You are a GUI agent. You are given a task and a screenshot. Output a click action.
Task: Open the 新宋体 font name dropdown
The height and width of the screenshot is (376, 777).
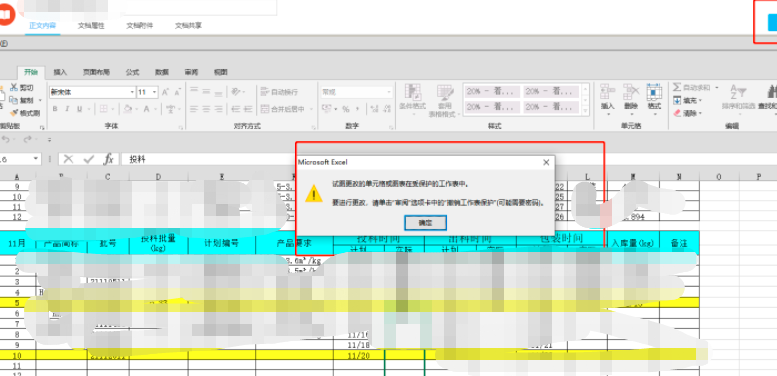132,92
